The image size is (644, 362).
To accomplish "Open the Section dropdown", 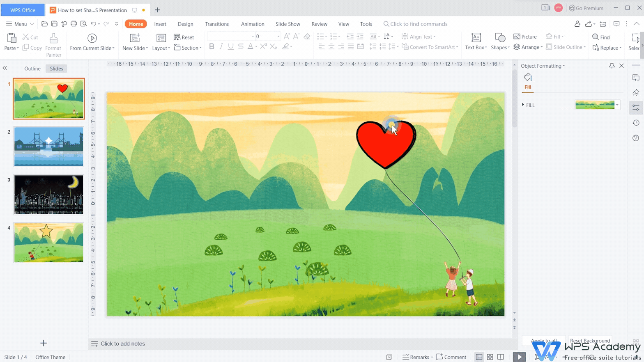I will pos(188,48).
